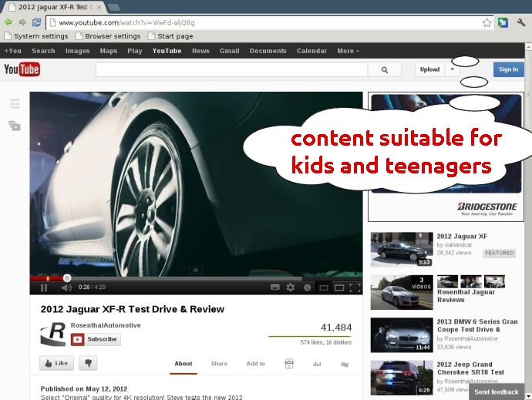Enter fullscreen video mode

pyautogui.click(x=355, y=287)
